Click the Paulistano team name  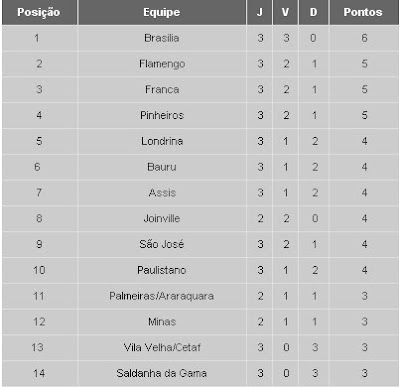[x=162, y=270]
